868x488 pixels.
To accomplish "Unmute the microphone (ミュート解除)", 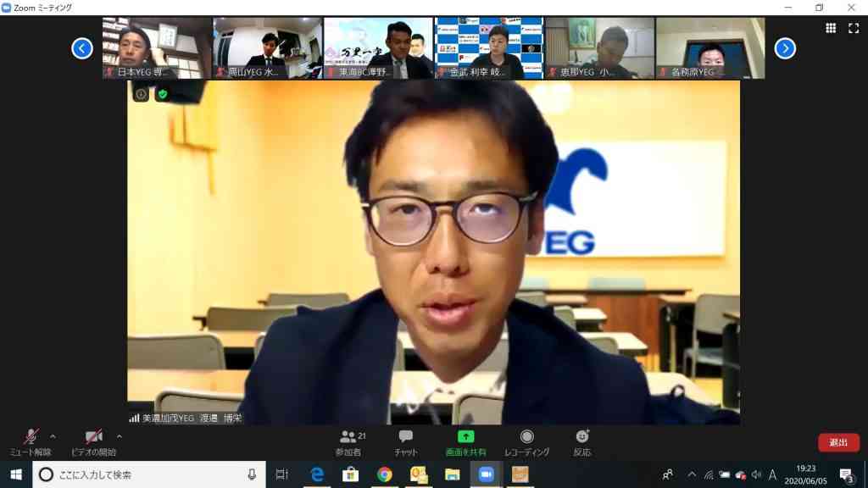I will point(31,442).
